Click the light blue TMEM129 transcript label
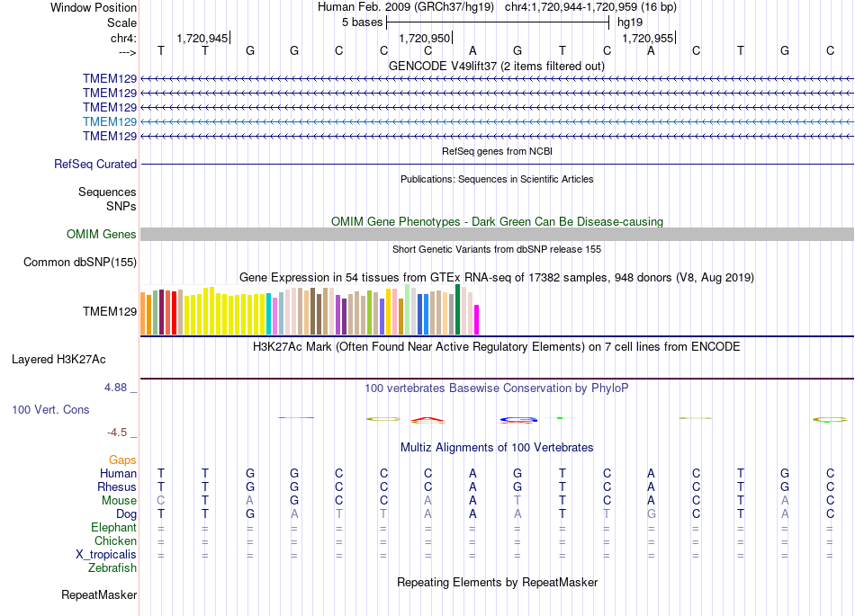 tap(110, 121)
